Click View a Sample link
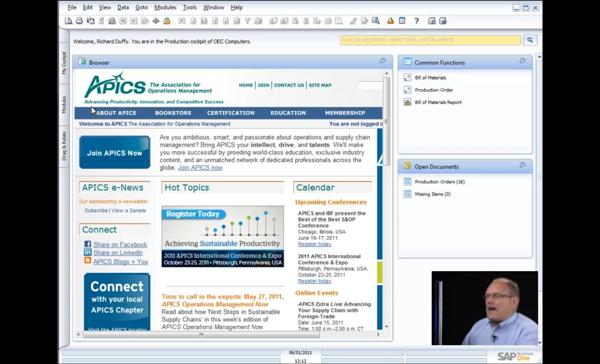Image resolution: width=600 pixels, height=364 pixels. [x=128, y=210]
